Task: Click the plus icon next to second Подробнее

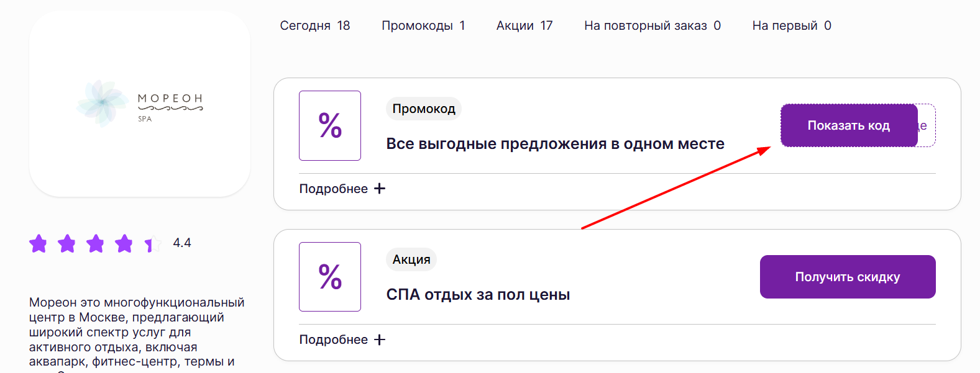Action: 380,339
